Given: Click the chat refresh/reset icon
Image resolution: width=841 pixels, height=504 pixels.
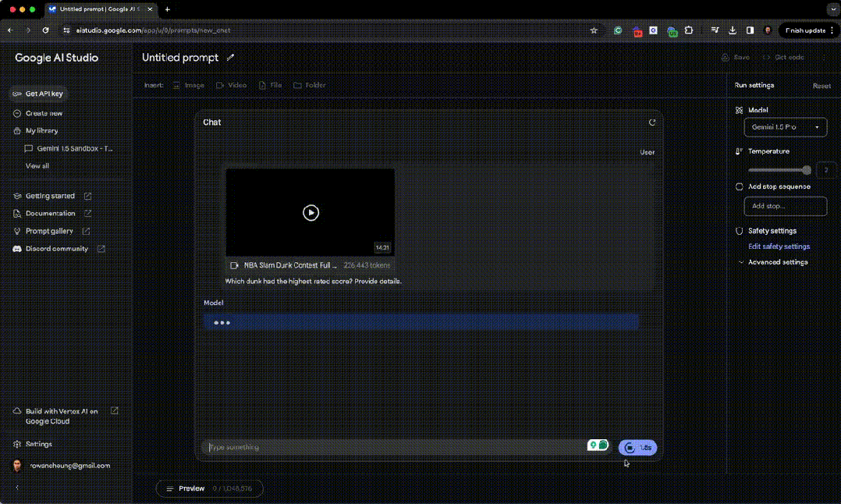Looking at the screenshot, I should click(x=652, y=122).
